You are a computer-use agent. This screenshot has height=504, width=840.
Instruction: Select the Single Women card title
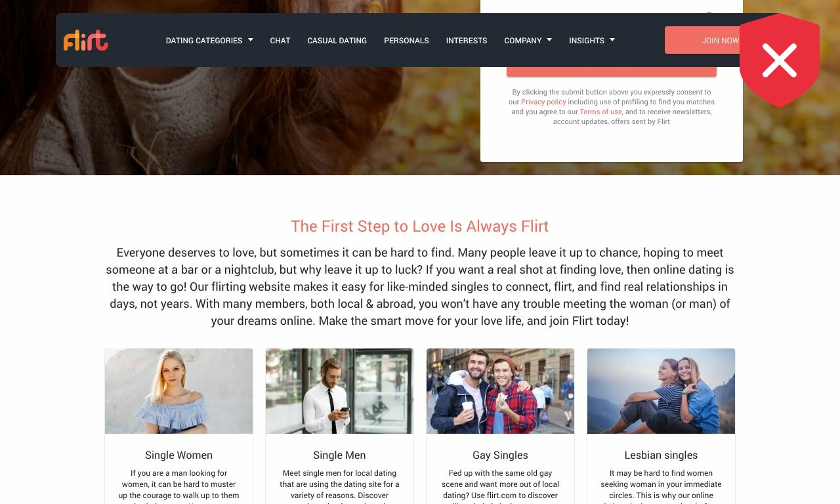pyautogui.click(x=178, y=455)
